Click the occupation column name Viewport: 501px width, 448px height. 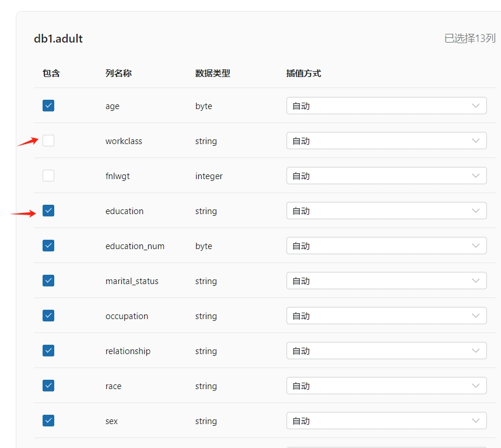[127, 316]
